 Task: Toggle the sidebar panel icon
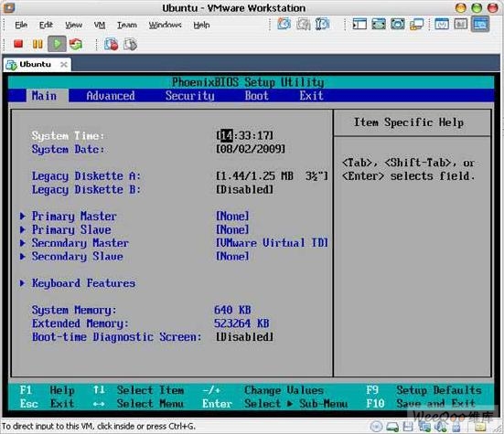tap(359, 24)
